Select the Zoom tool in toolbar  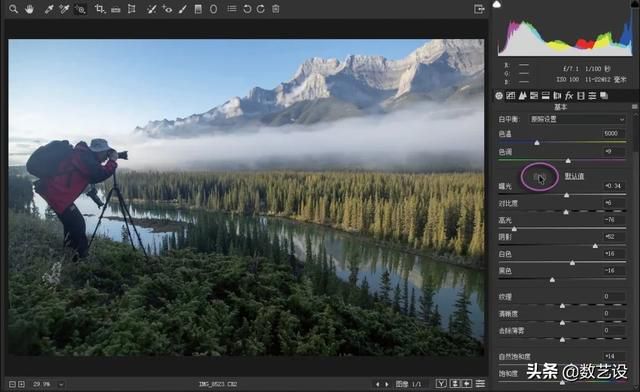pos(13,9)
